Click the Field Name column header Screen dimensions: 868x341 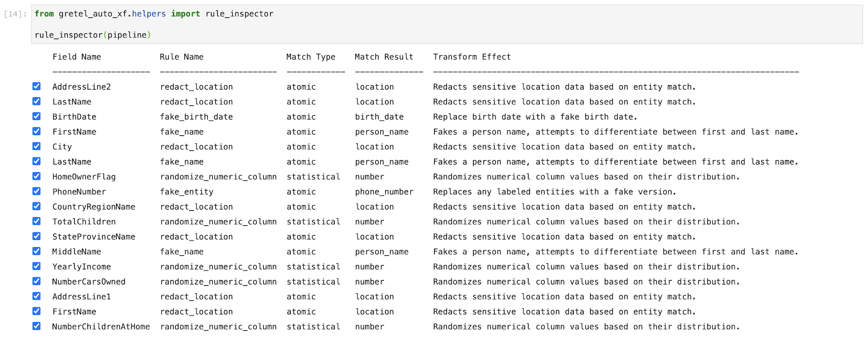pyautogui.click(x=76, y=57)
